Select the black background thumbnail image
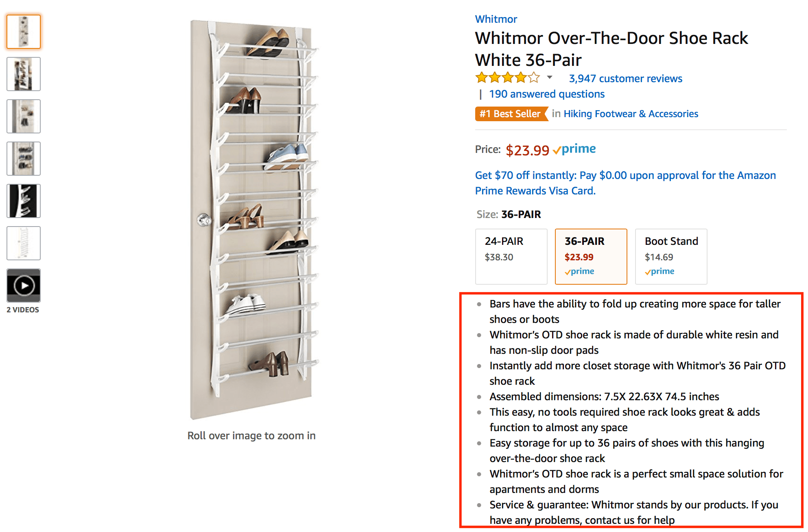 pyautogui.click(x=24, y=201)
